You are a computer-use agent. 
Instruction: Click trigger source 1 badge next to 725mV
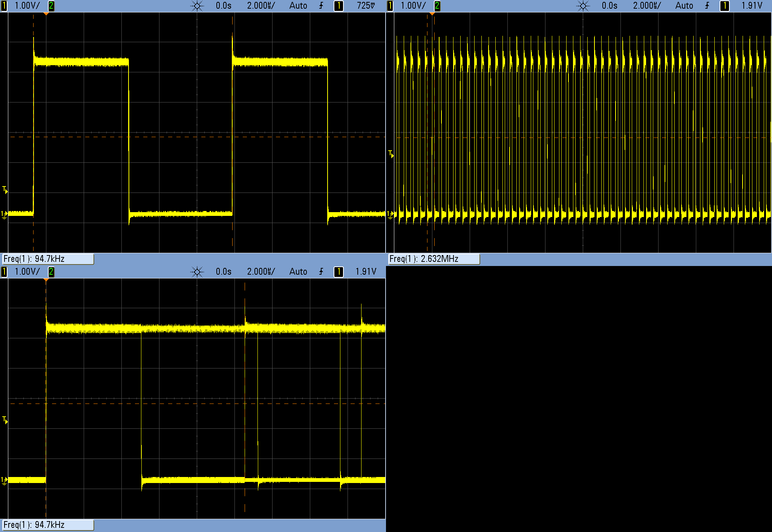(x=339, y=6)
